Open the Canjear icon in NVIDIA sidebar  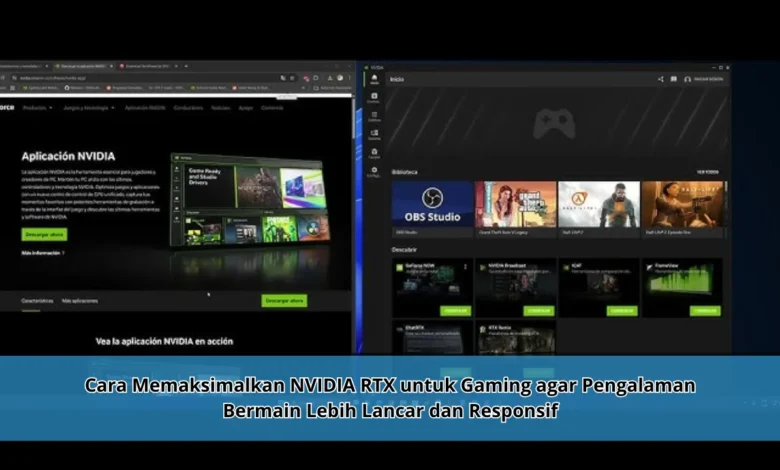pos(374,153)
